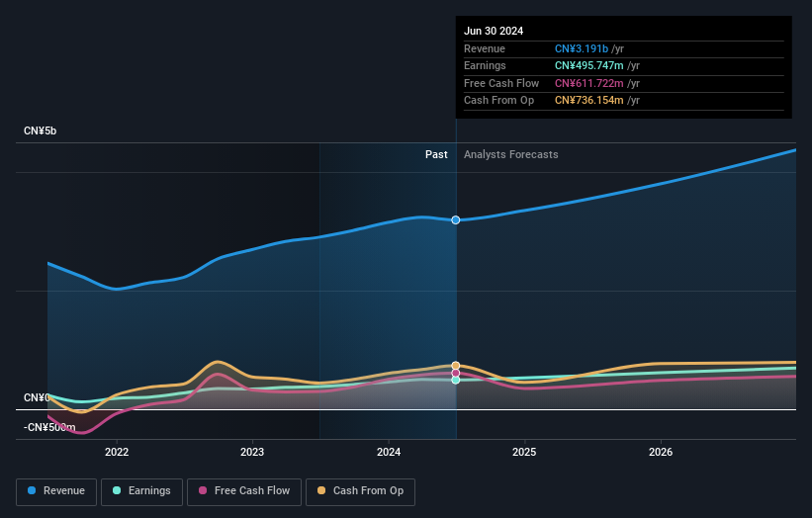812x518 pixels.
Task: Toggle the Cash From Op legend series
Action: pos(360,491)
